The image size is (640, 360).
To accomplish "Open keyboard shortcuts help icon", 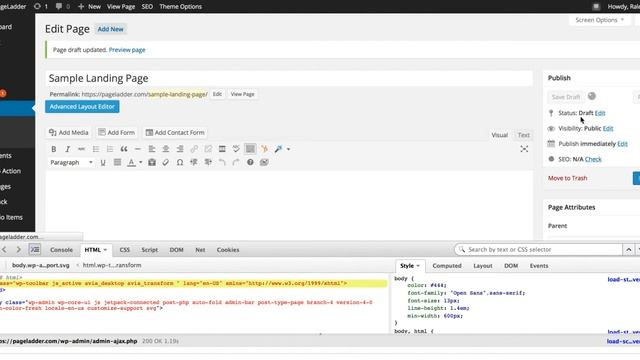I will [250, 162].
